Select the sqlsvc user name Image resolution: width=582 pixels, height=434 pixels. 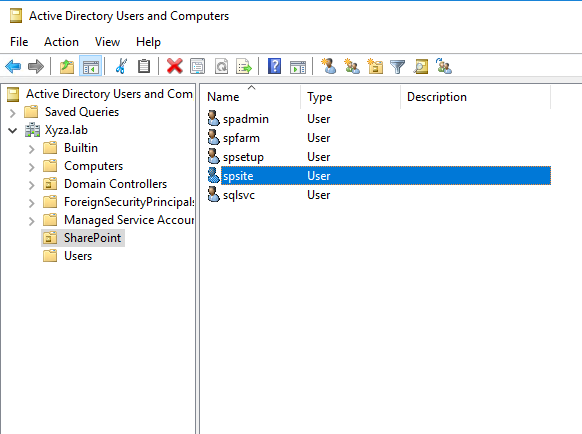click(239, 195)
